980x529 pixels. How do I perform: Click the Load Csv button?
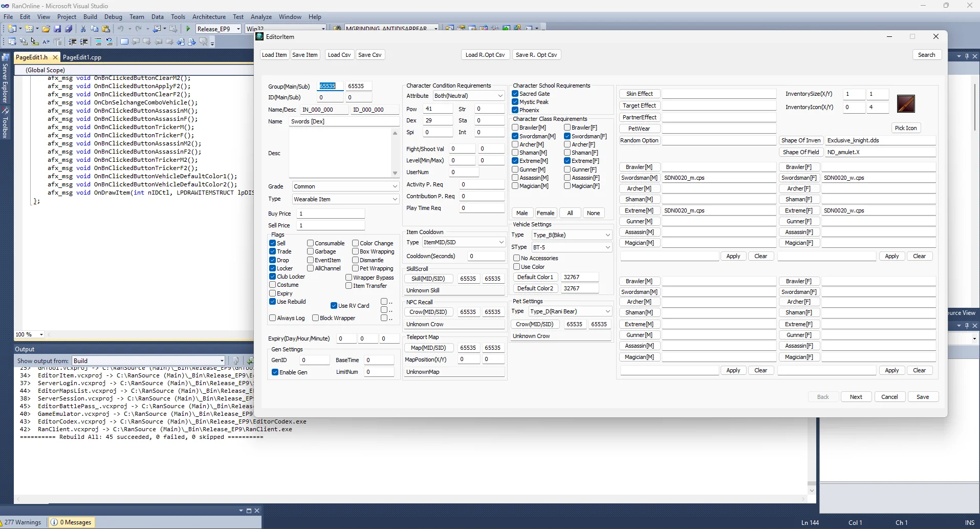339,55
